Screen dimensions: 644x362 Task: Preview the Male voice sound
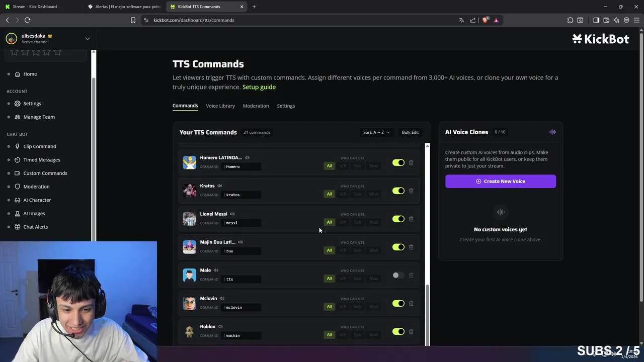tap(216, 270)
